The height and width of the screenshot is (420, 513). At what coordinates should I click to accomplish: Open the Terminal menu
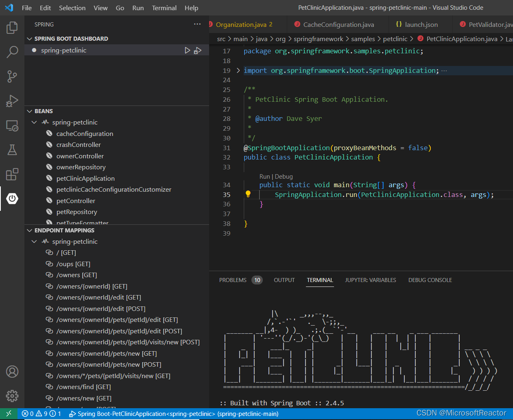164,8
